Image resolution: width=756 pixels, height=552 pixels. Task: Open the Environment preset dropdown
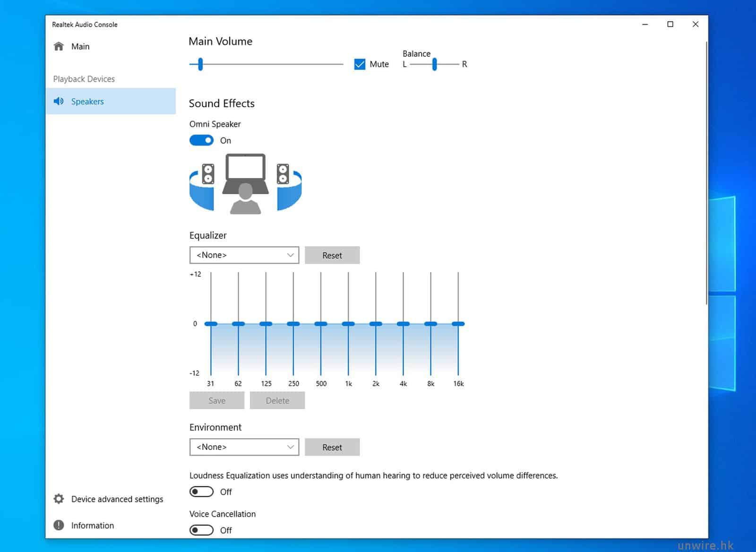(244, 447)
